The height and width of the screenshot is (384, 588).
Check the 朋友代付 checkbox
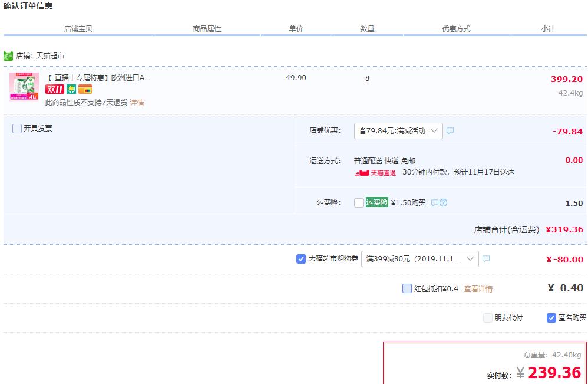tap(487, 318)
